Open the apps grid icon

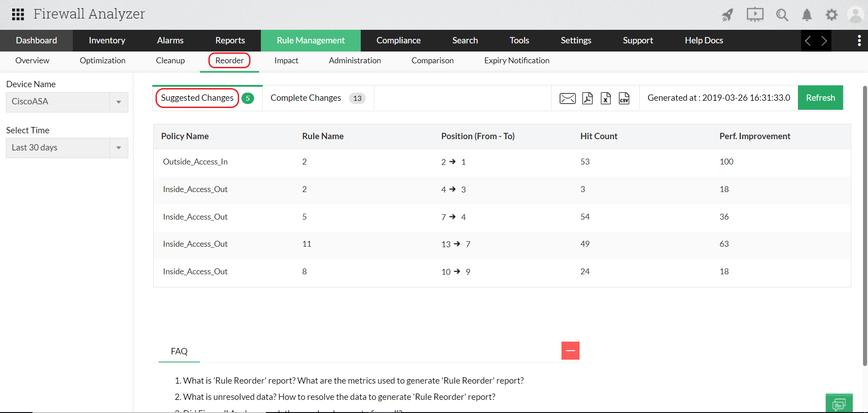[18, 14]
